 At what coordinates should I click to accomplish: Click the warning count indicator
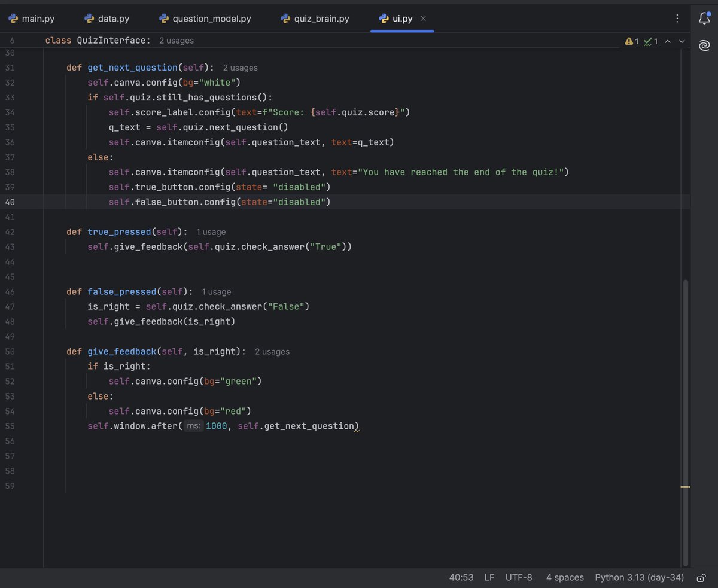(632, 41)
